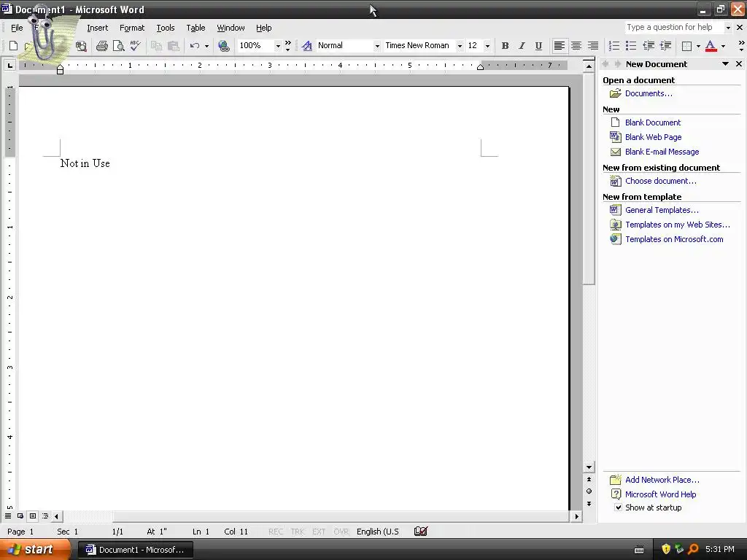Click Blank Web Page link

tap(653, 137)
